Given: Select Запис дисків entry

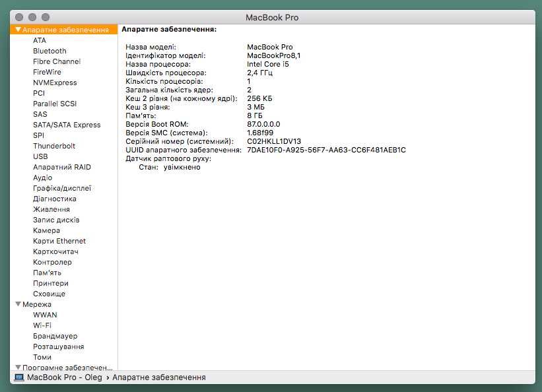Looking at the screenshot, I should [x=56, y=220].
